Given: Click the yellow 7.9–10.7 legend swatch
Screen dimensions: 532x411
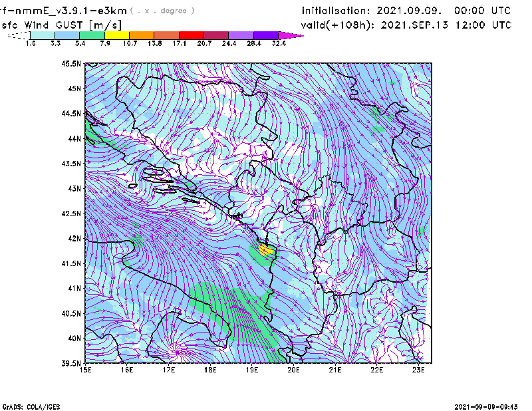Looking at the screenshot, I should coord(117,35).
